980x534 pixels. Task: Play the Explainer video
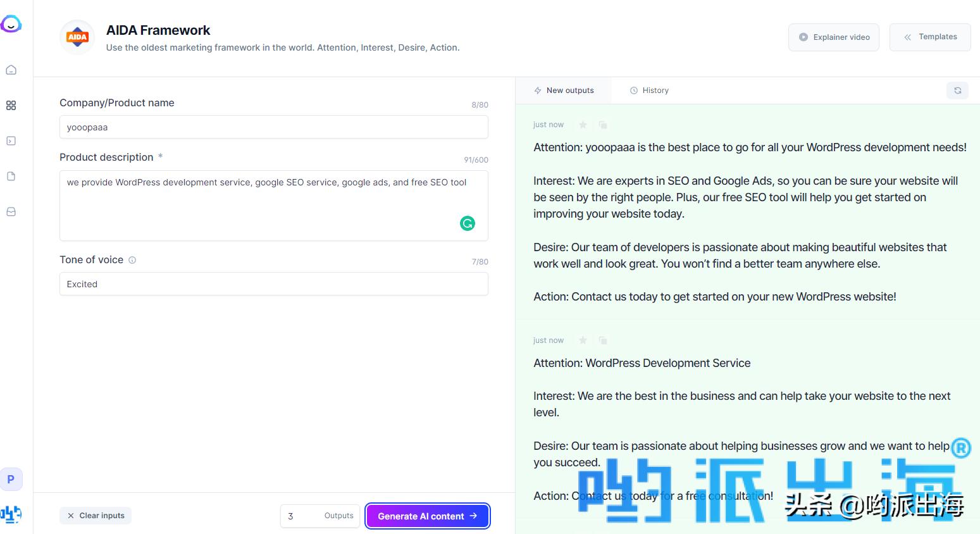click(x=833, y=37)
